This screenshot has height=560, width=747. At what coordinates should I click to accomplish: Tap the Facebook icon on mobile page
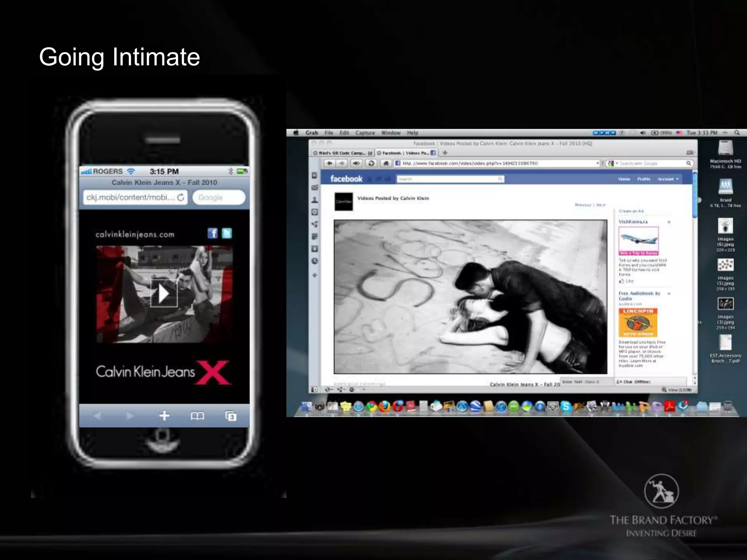coord(212,233)
